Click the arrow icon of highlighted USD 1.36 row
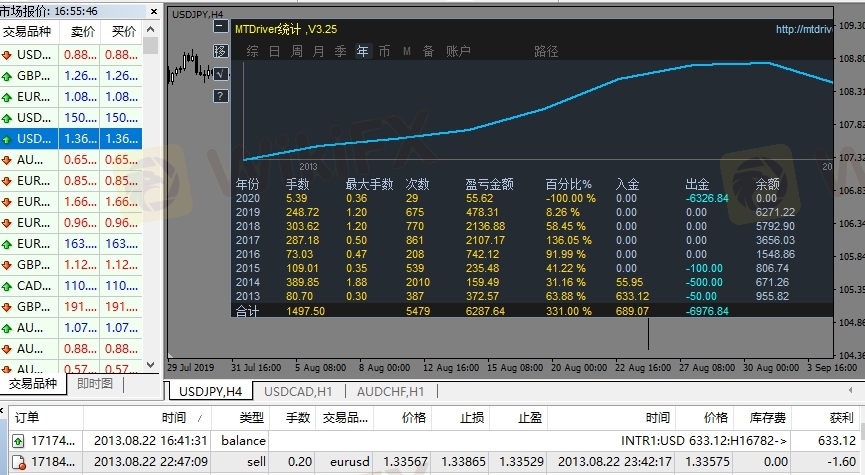Screen dimensions: 865x475 pyautogui.click(x=7, y=139)
